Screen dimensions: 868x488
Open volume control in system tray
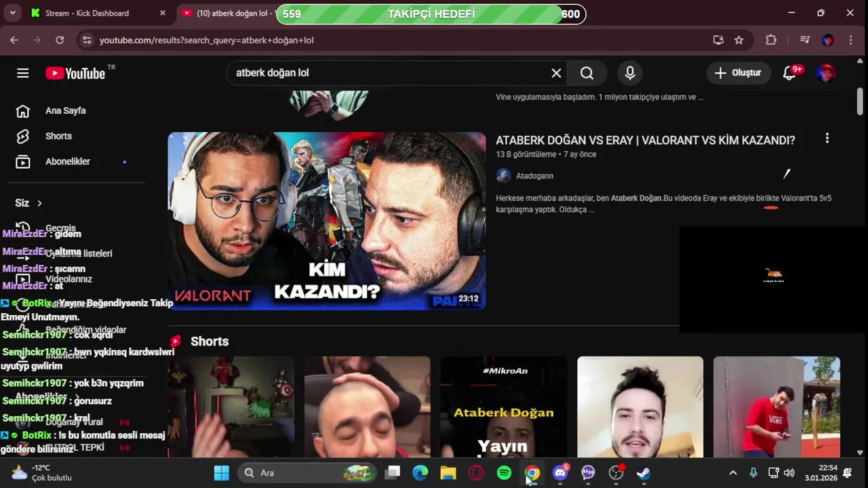point(789,473)
